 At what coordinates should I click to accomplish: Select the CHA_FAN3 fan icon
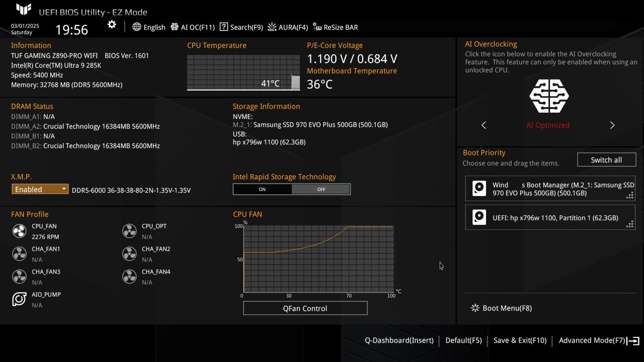pyautogui.click(x=19, y=277)
